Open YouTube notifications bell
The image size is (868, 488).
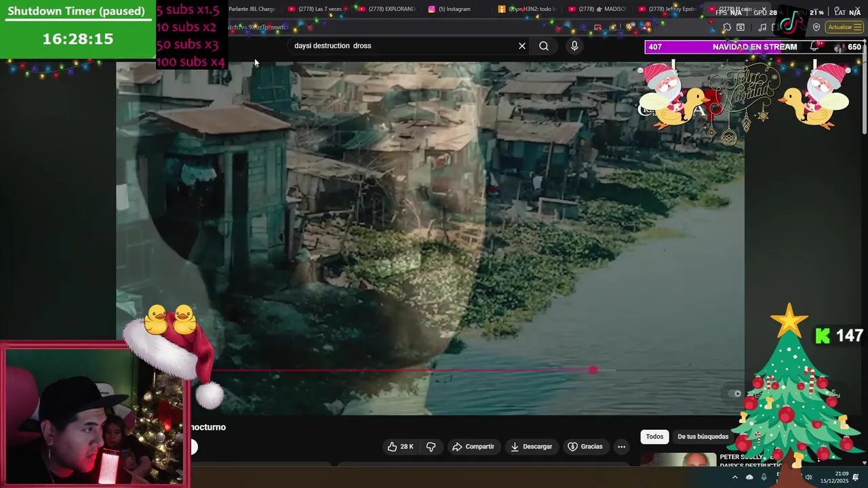814,47
